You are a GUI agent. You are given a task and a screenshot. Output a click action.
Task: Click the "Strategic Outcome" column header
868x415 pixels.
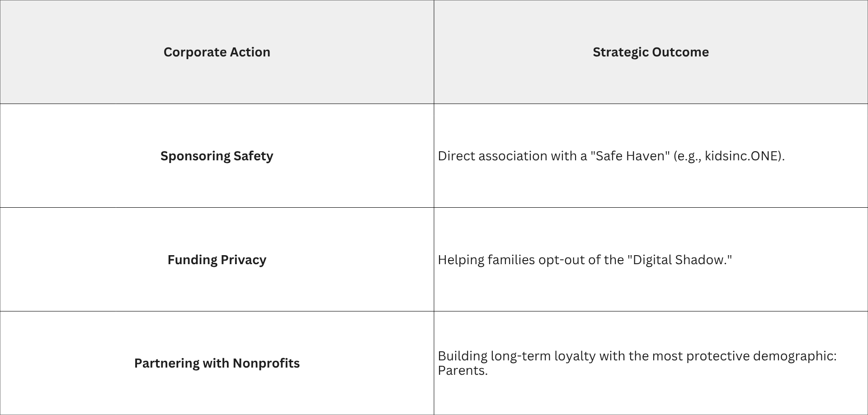pos(651,52)
